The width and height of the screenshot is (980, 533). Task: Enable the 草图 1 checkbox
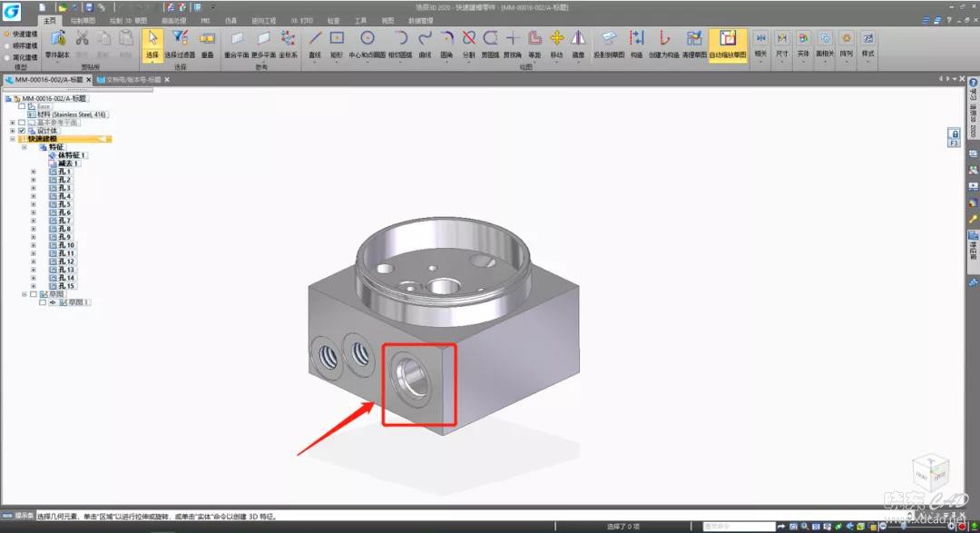(42, 302)
